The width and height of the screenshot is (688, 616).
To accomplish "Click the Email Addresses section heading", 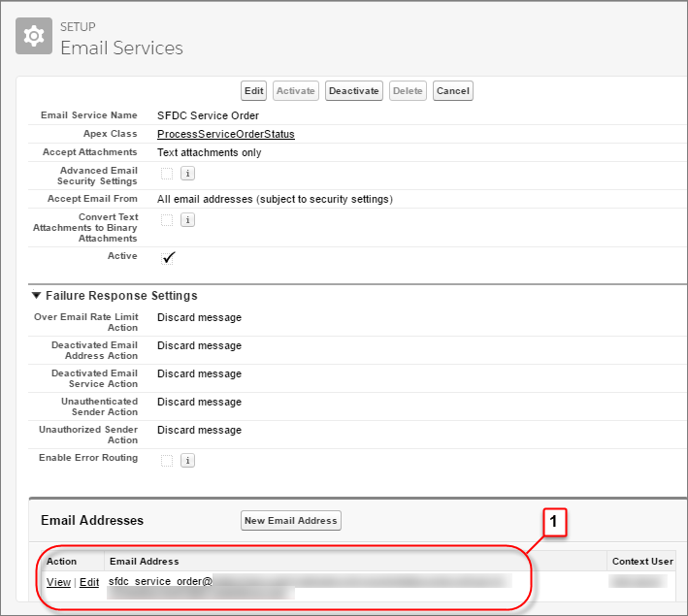I will pos(92,520).
